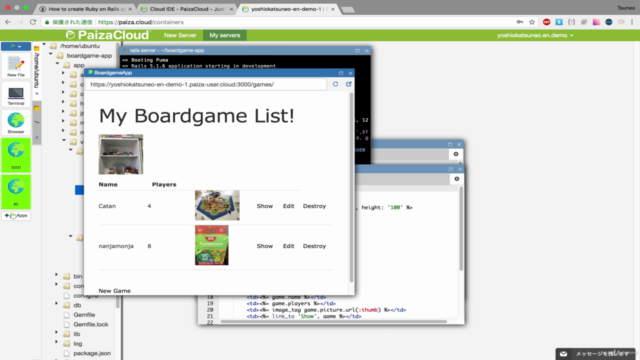Launch the Terminal from sidebar
Image resolution: width=640 pixels, height=360 pixels.
pyautogui.click(x=16, y=96)
